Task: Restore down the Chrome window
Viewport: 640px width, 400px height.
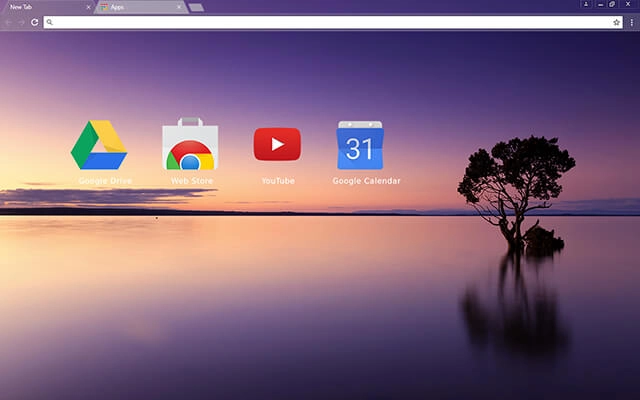Action: point(612,4)
